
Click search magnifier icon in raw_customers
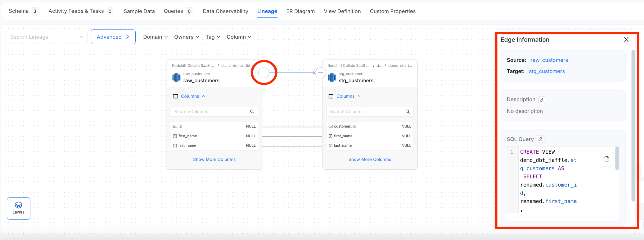tap(252, 112)
